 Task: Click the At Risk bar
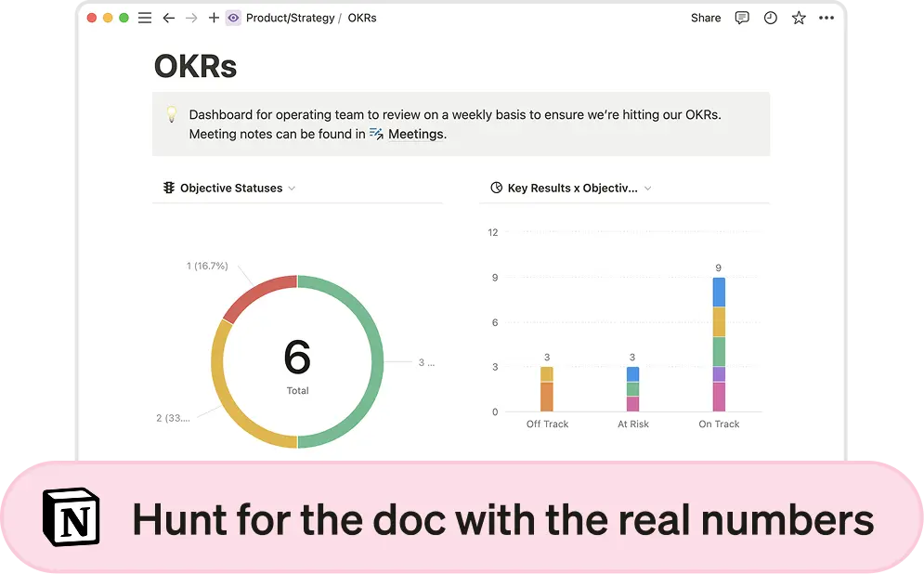(x=632, y=389)
